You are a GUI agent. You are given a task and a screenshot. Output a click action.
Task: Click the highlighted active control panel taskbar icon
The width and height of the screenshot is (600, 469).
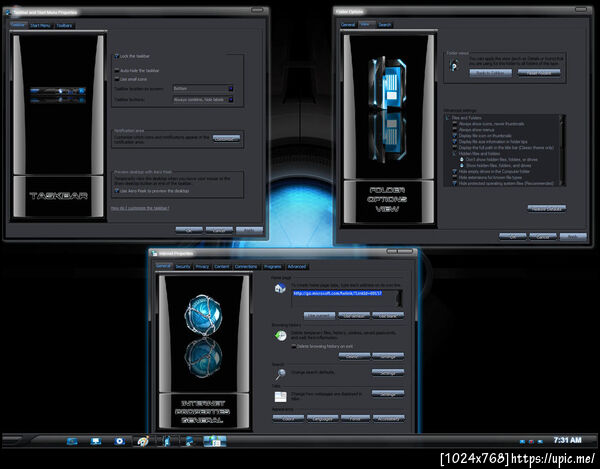(x=215, y=441)
